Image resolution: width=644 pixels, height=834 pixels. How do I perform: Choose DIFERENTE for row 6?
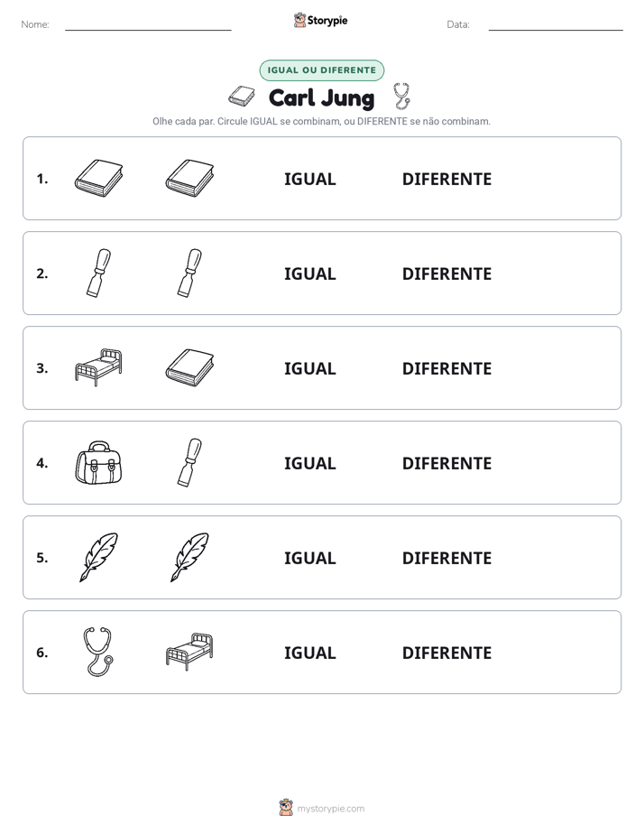tap(446, 653)
